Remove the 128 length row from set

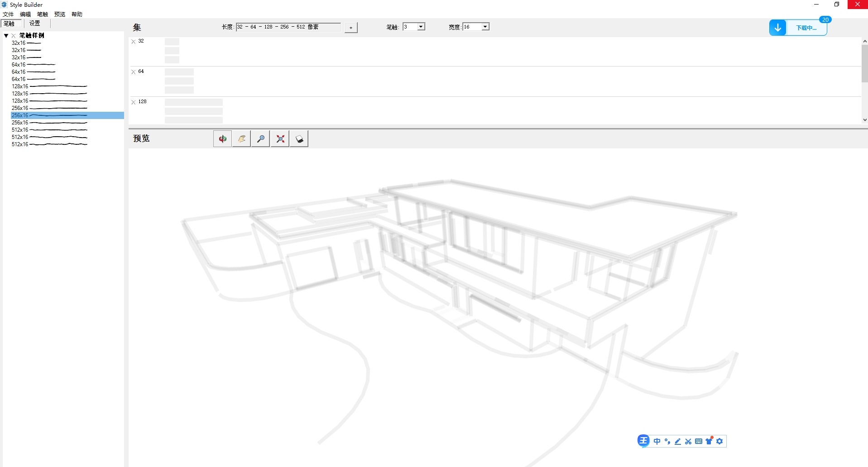[x=134, y=102]
